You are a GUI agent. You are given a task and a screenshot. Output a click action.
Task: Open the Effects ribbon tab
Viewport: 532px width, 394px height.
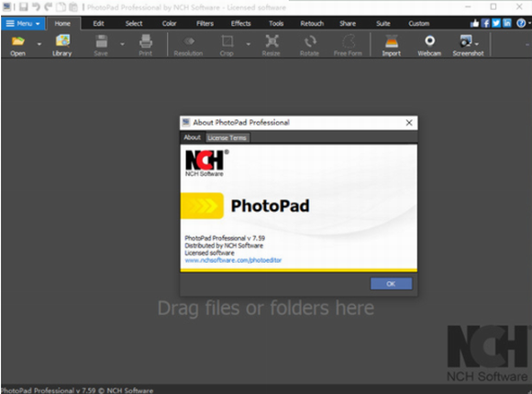coord(241,24)
